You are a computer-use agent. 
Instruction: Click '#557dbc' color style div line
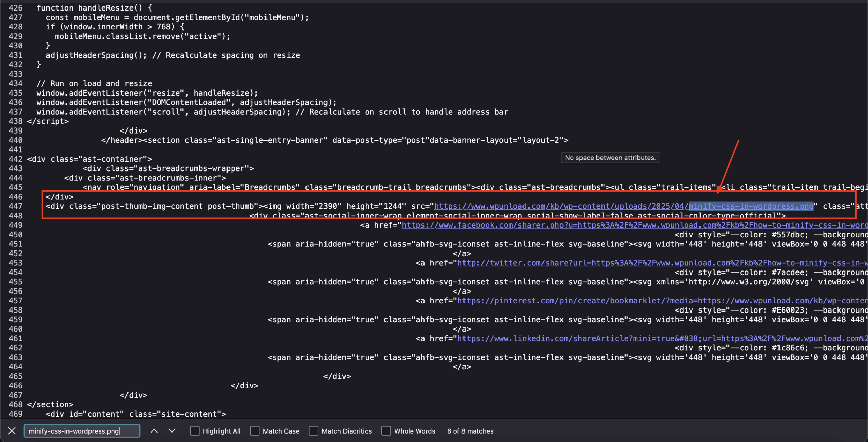pos(771,235)
